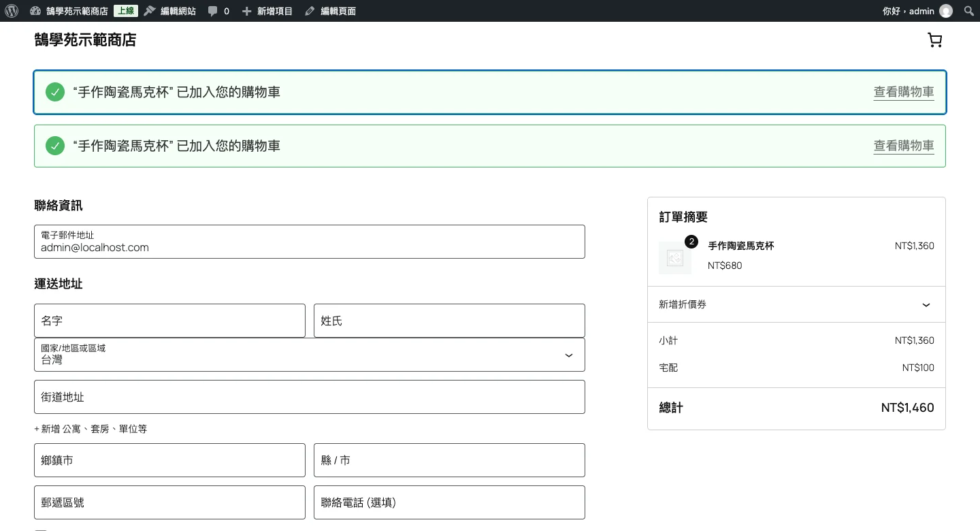The height and width of the screenshot is (531, 980).
Task: Click 查看購物車 in the first notice
Action: [x=904, y=92]
